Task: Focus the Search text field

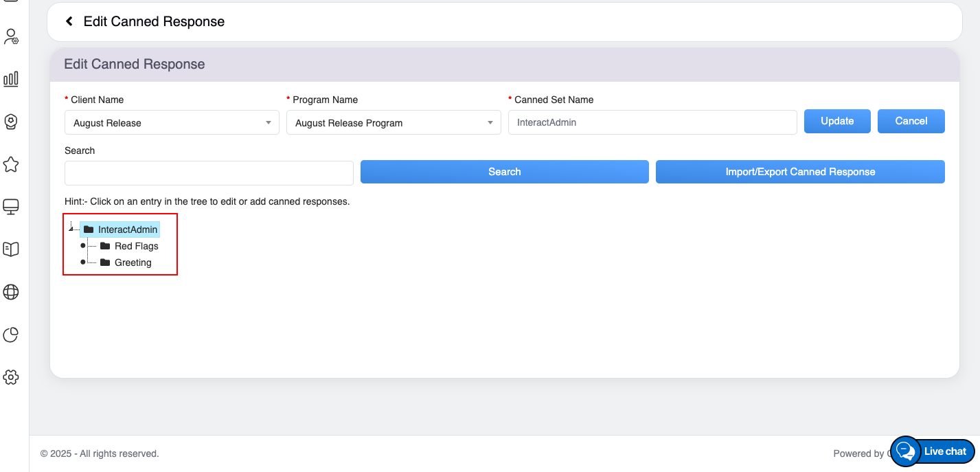Action: [x=209, y=173]
